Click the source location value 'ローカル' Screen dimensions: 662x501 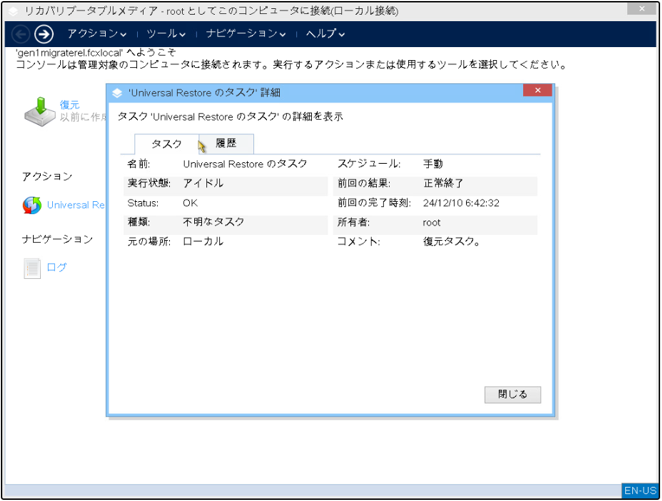click(x=203, y=242)
